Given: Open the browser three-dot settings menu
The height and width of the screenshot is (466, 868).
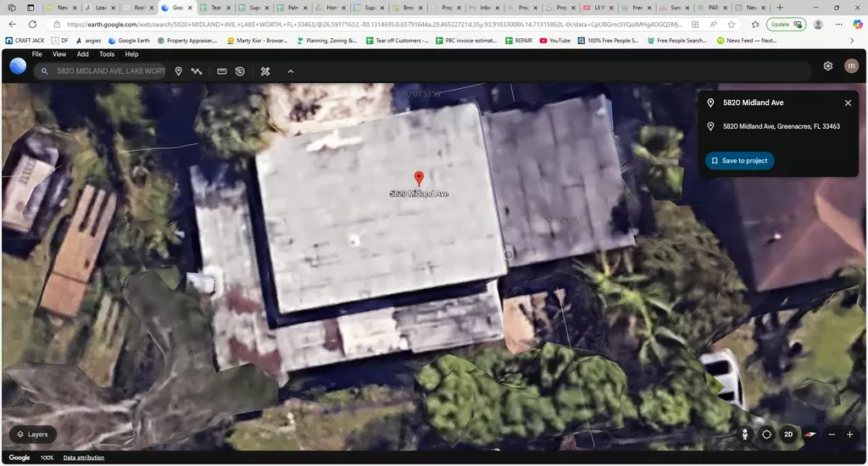Looking at the screenshot, I should click(x=838, y=25).
